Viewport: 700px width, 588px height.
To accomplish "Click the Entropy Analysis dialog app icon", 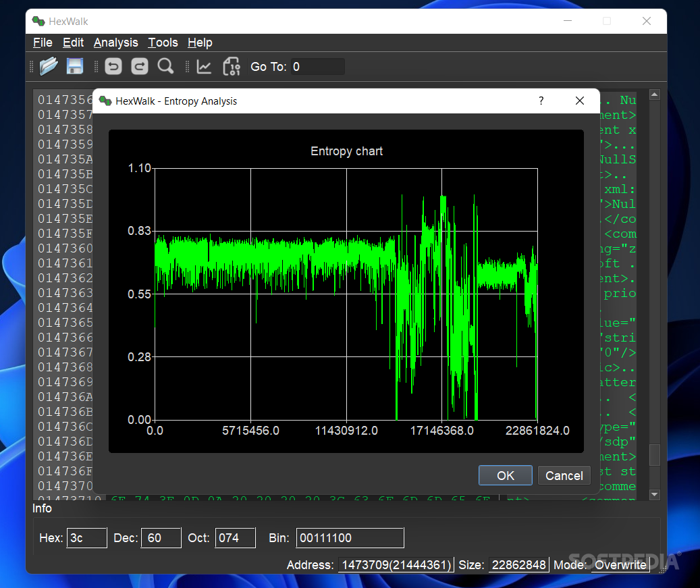I will (105, 101).
